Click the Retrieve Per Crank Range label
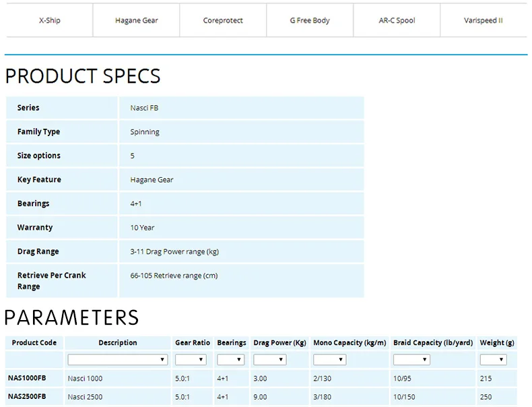532x407 pixels. (x=52, y=281)
